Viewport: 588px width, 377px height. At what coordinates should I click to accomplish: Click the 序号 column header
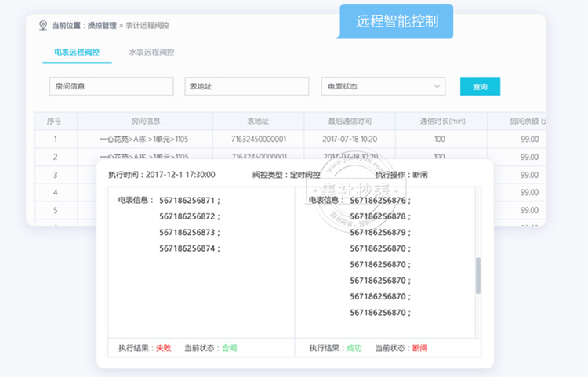click(55, 121)
